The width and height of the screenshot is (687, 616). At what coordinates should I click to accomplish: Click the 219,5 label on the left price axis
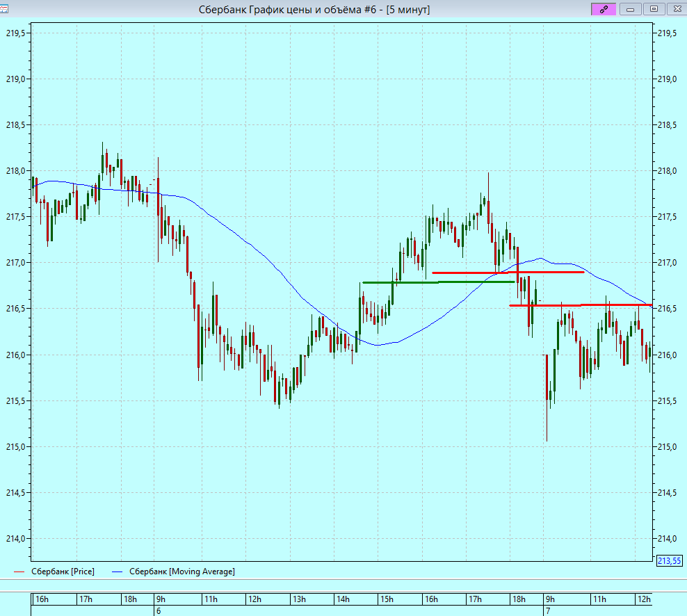click(15, 33)
